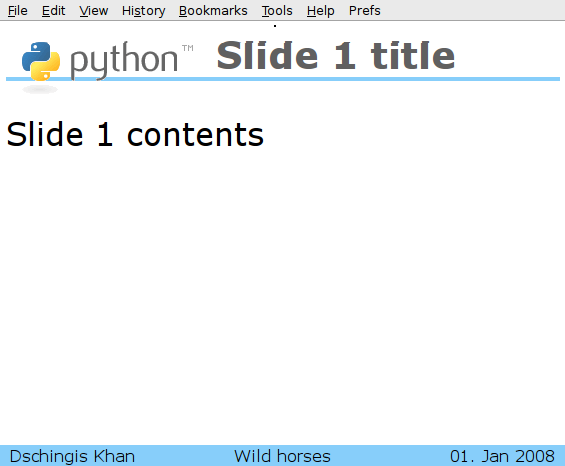The height and width of the screenshot is (466, 565).
Task: Click the small dot below the menu bar
Action: click(x=275, y=26)
